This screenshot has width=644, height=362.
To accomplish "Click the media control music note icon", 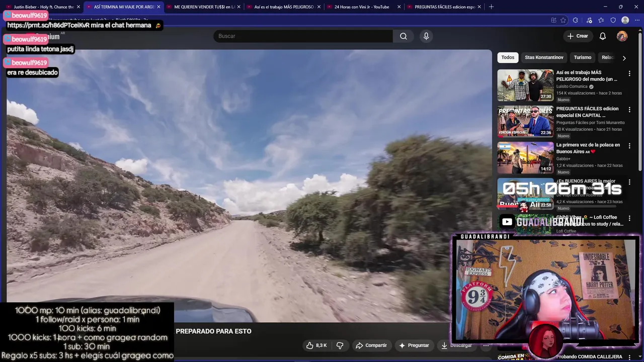I will click(x=589, y=20).
